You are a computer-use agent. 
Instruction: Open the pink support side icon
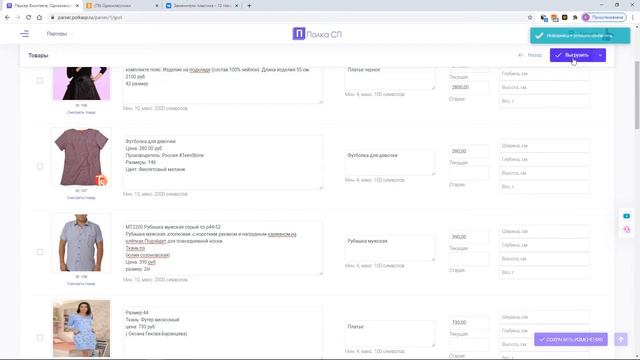(x=627, y=230)
